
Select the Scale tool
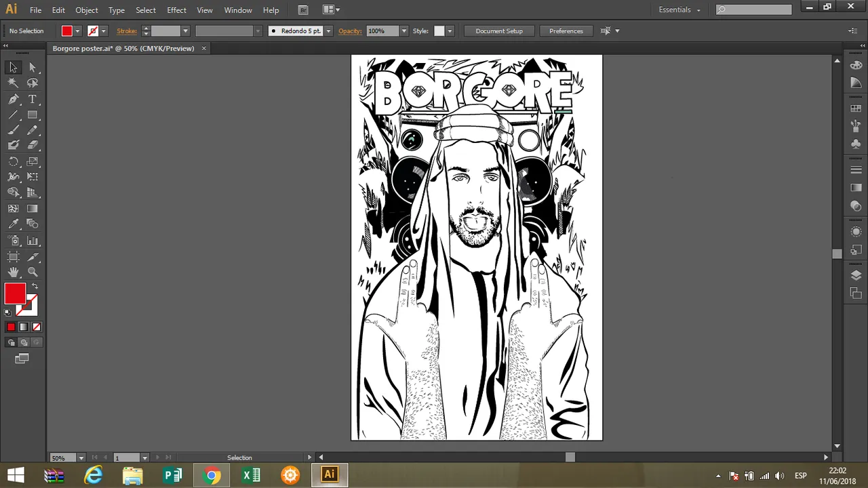tap(33, 161)
